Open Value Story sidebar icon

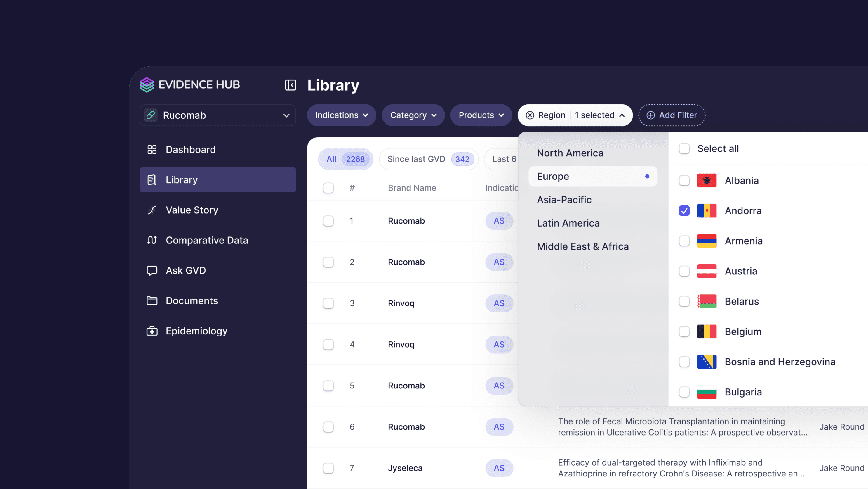coord(152,210)
